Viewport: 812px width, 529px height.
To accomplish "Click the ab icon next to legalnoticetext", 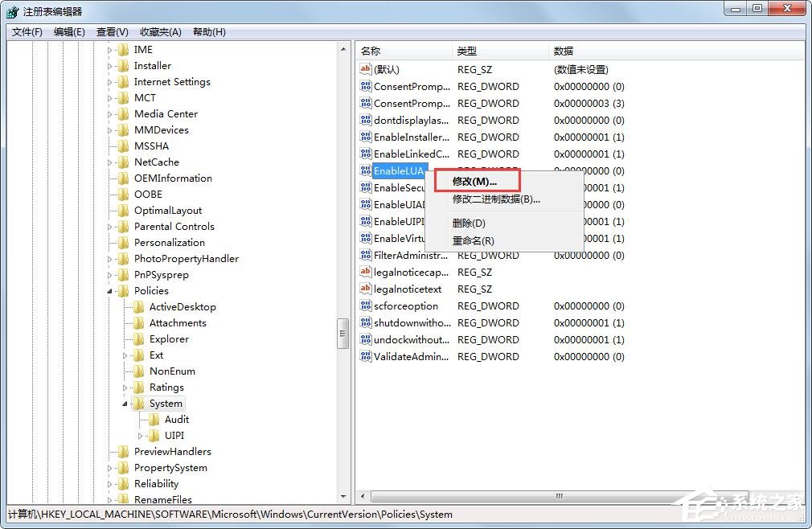I will point(367,289).
